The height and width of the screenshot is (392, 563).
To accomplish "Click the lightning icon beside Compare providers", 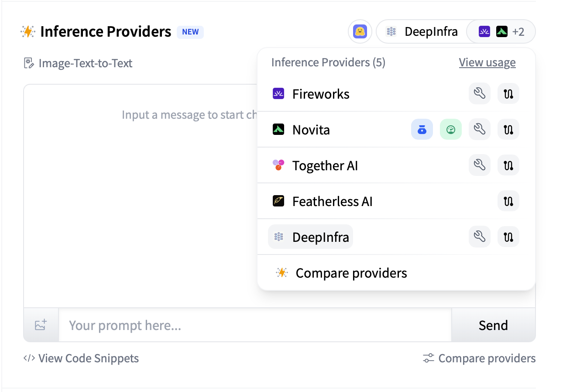I will (282, 273).
